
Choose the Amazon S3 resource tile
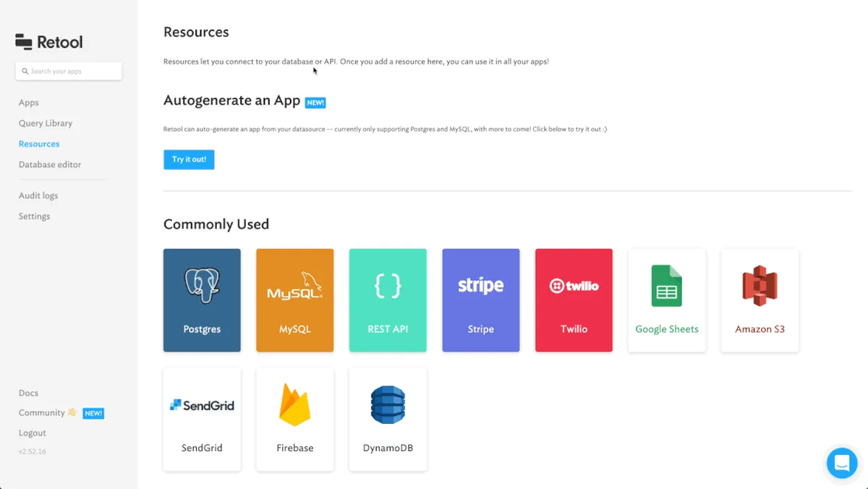759,300
